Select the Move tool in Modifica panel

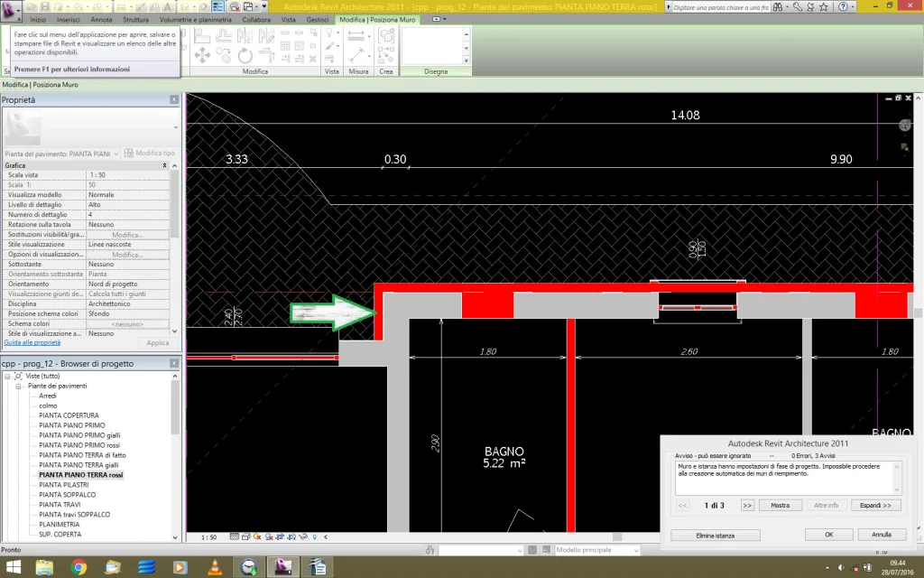coord(202,55)
